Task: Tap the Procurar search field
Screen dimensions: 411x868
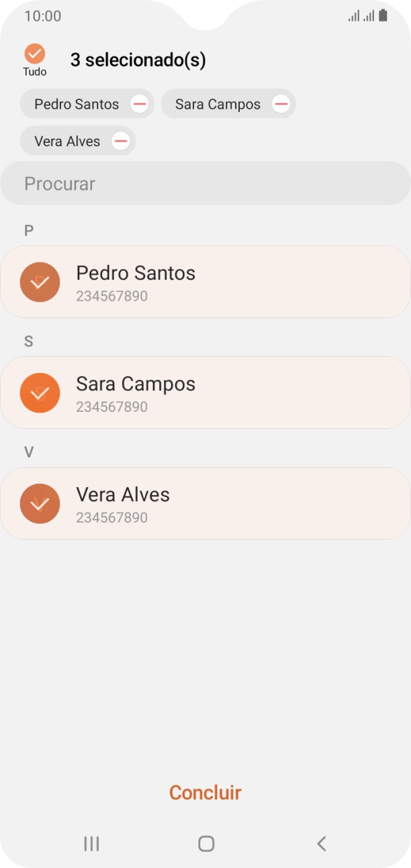Action: tap(205, 183)
